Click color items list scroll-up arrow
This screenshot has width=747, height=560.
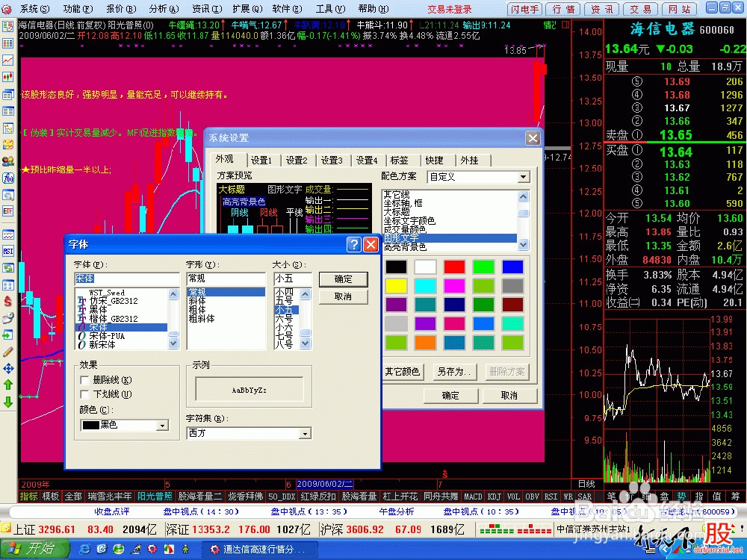523,196
